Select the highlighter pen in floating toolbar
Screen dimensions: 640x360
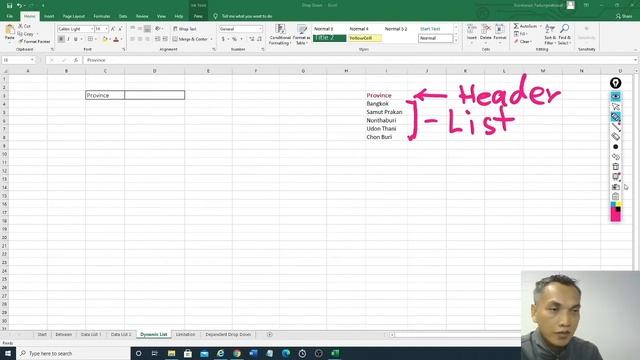click(616, 117)
